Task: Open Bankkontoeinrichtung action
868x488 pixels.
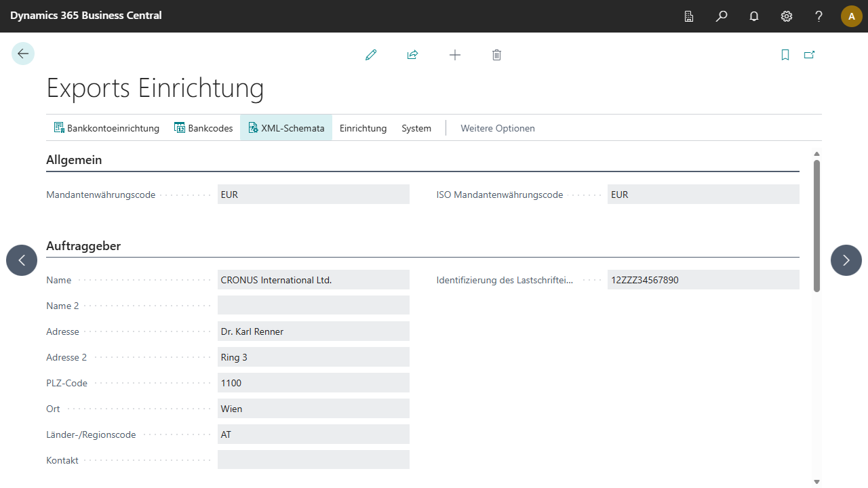Action: point(106,128)
